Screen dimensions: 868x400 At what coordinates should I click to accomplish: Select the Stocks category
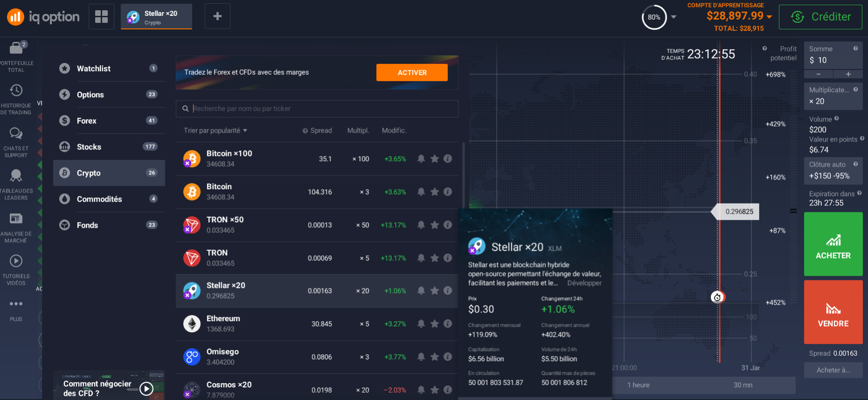pos(109,147)
